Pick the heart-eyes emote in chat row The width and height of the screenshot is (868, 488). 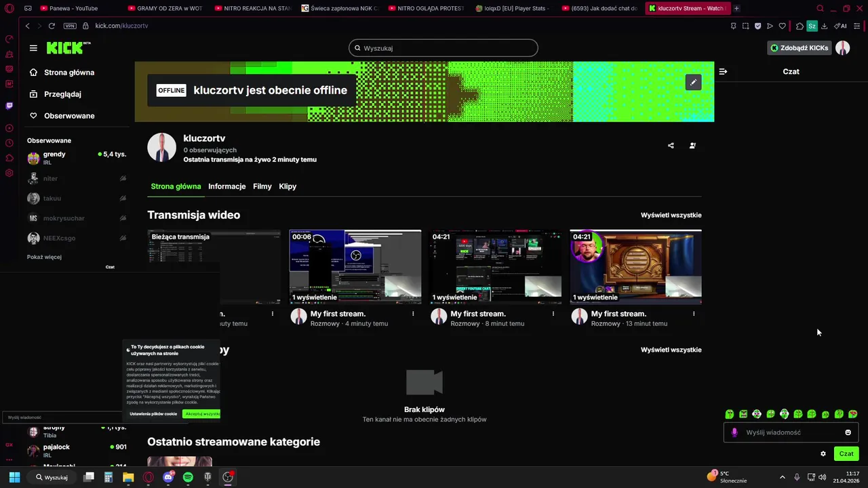[x=853, y=414]
